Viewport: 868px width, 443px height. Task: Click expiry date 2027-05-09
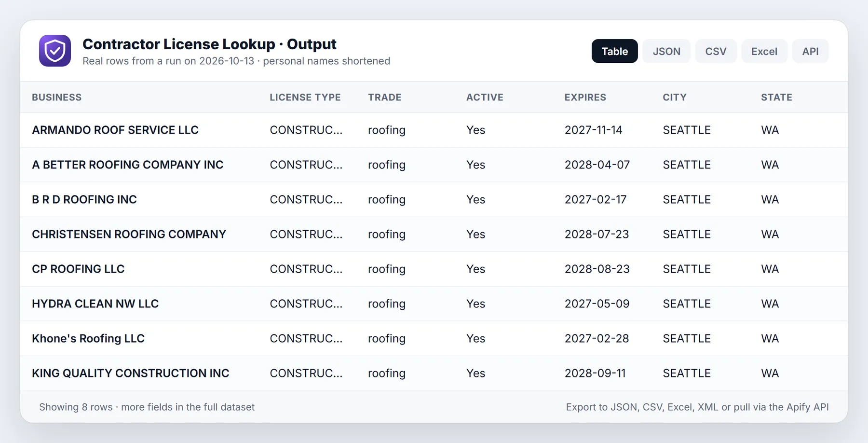click(597, 304)
